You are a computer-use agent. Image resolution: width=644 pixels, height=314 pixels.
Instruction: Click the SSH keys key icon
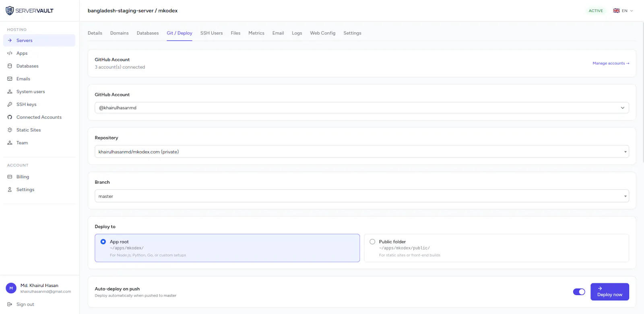(x=10, y=104)
